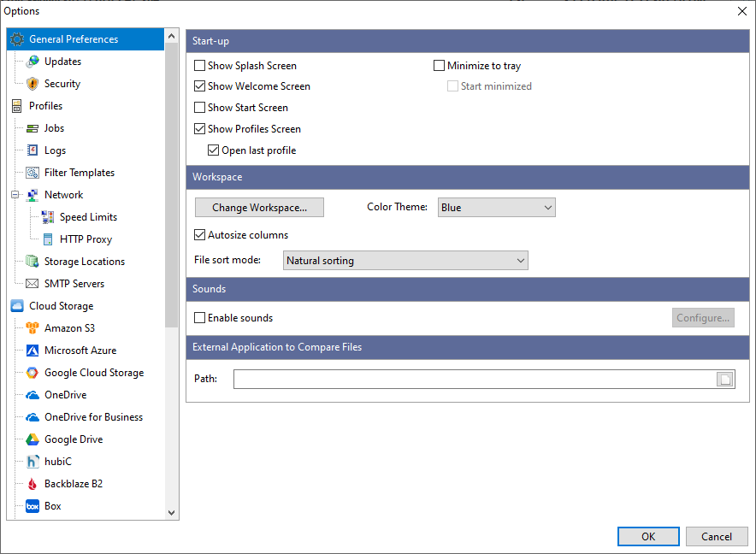The height and width of the screenshot is (554, 756).
Task: Click the tree scrollbar down arrow
Action: (x=171, y=512)
